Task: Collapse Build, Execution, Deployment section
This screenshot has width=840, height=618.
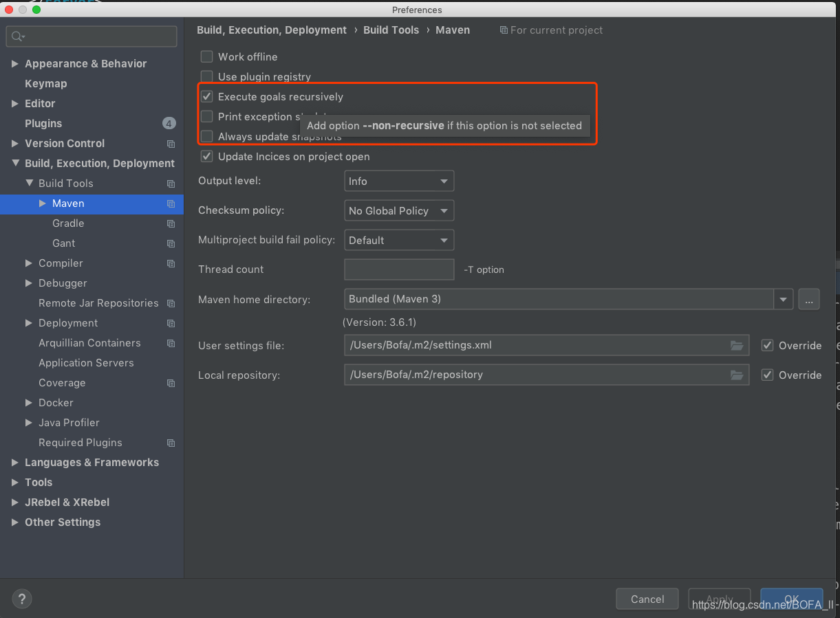Action: pos(15,164)
